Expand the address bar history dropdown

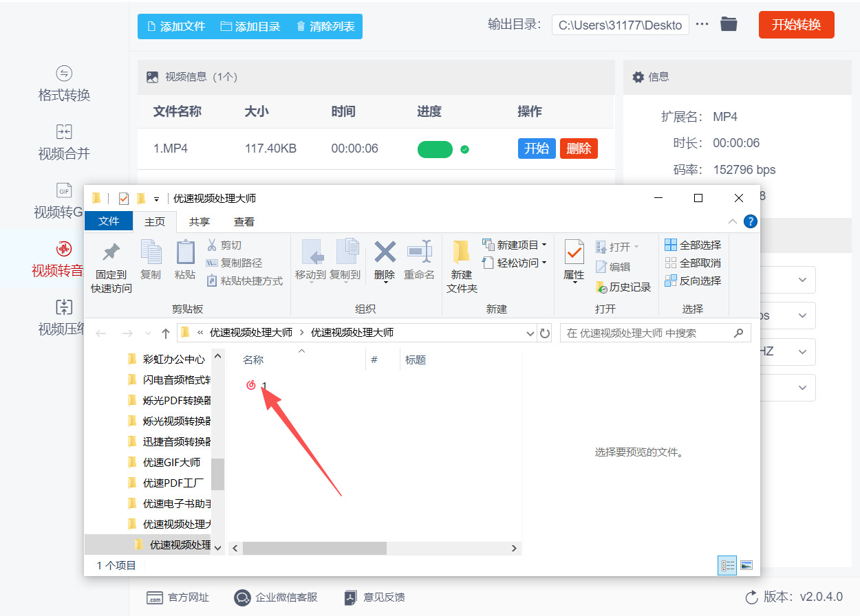click(530, 333)
